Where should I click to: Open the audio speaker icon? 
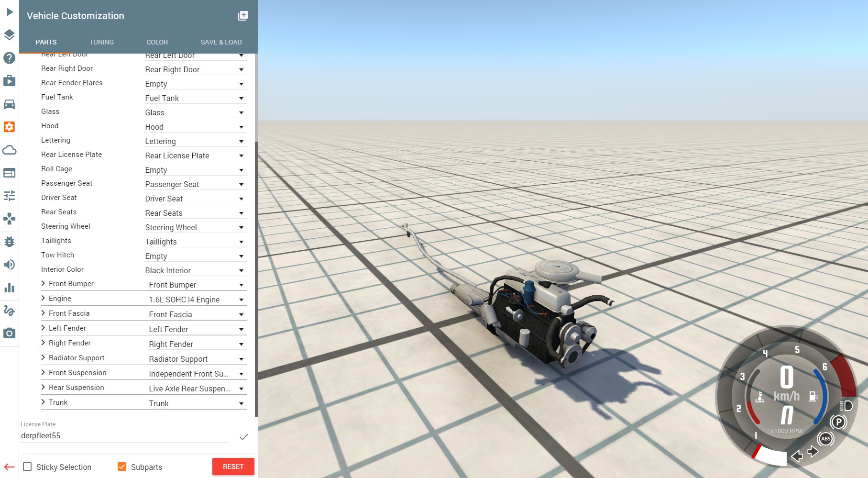point(10,265)
